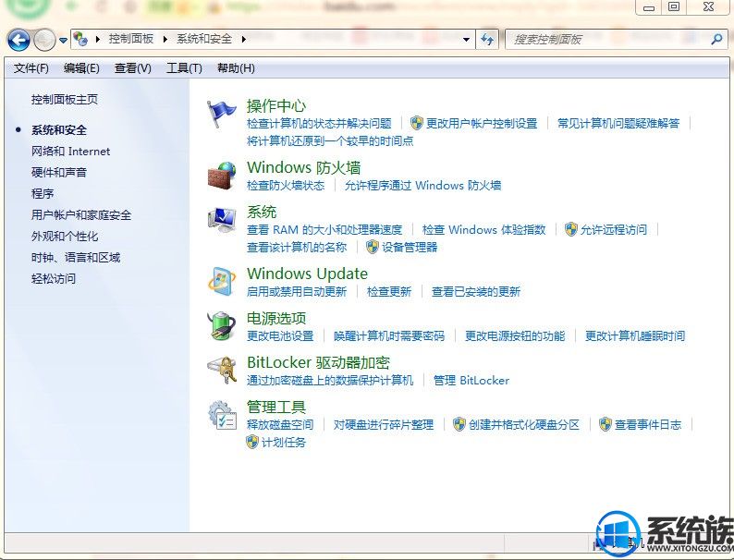Expand the arrow after 系统和安全 in breadcrumb
734x560 pixels.
(x=243, y=40)
